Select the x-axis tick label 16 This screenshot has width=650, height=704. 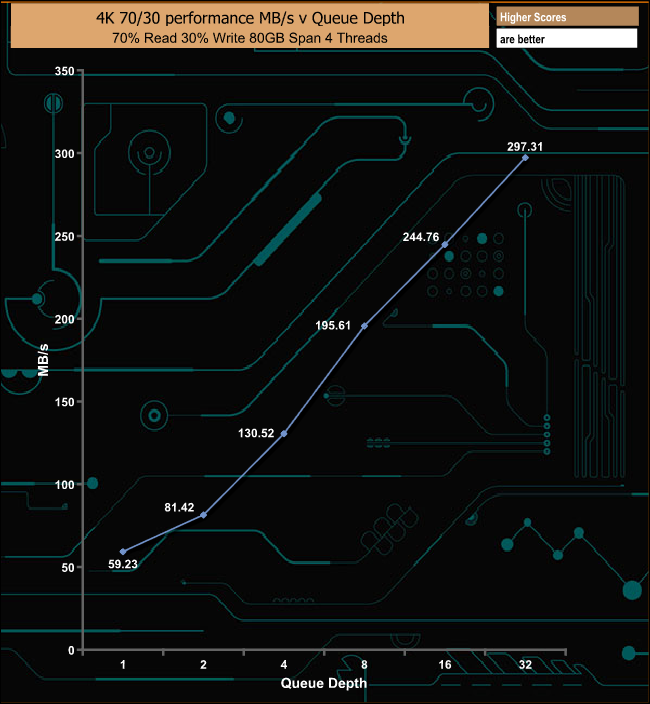pyautogui.click(x=445, y=665)
